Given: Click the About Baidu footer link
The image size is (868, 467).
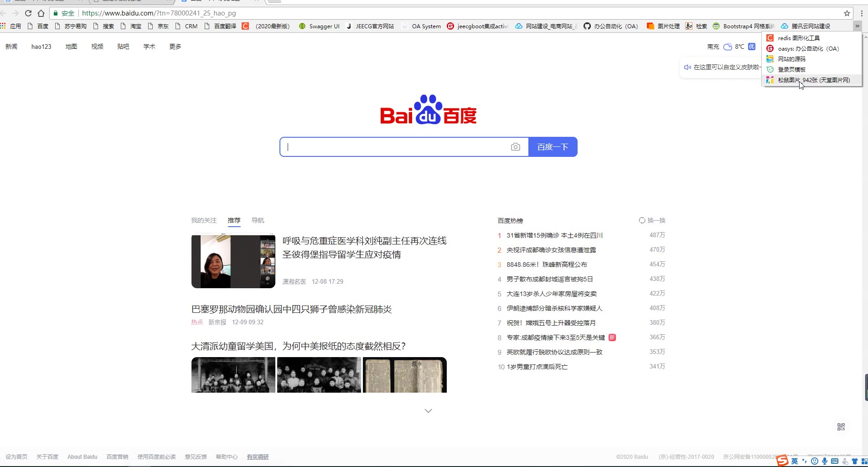Looking at the screenshot, I should pyautogui.click(x=83, y=457).
